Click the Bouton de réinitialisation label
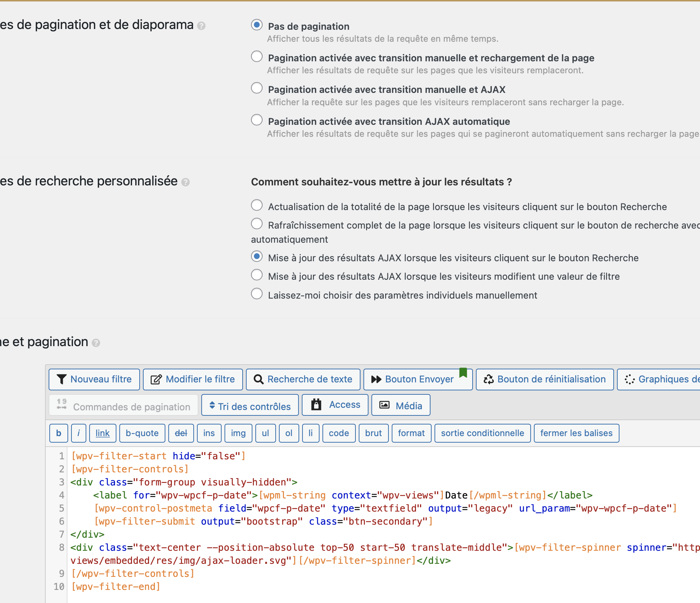This screenshot has height=603, width=700. pos(552,380)
